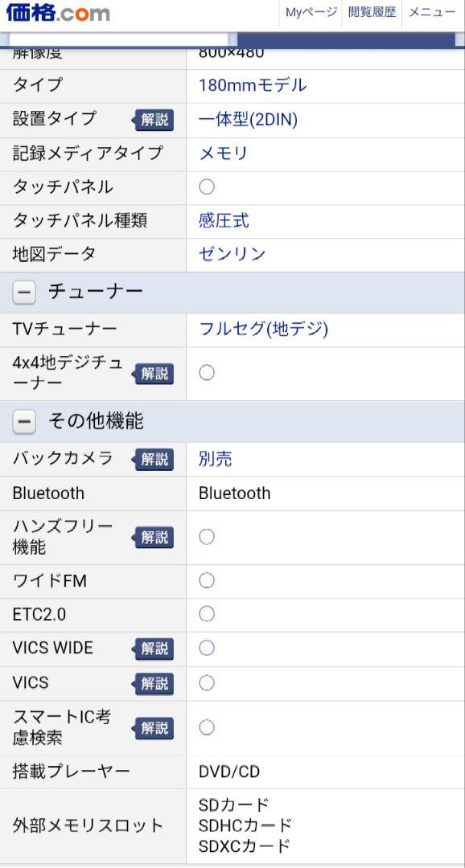Click the フルセグ(地デジ) tuner link
This screenshot has height=868, width=465.
click(x=263, y=330)
